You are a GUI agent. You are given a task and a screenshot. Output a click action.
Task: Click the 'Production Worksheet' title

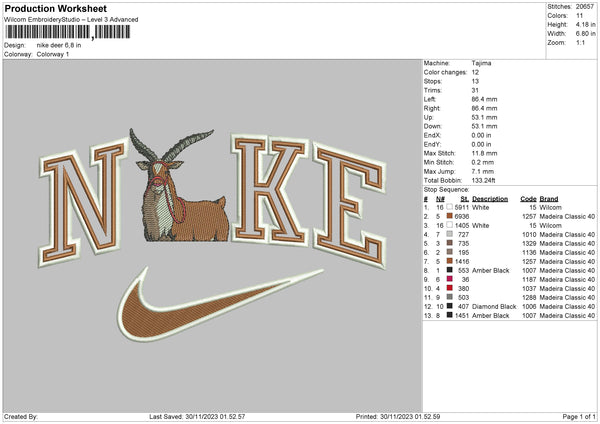[x=56, y=8]
